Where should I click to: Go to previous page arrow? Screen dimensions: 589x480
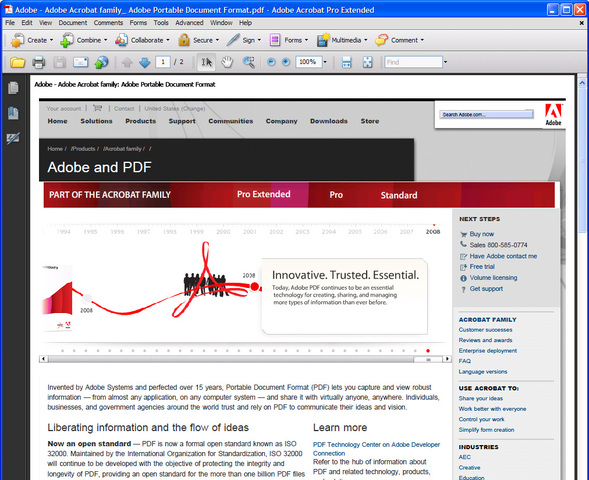pyautogui.click(x=127, y=62)
